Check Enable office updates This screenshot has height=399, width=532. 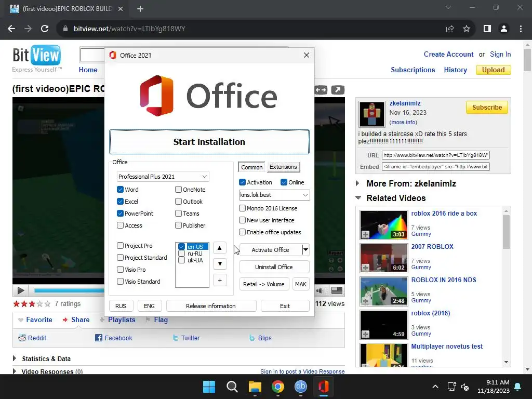(x=242, y=232)
